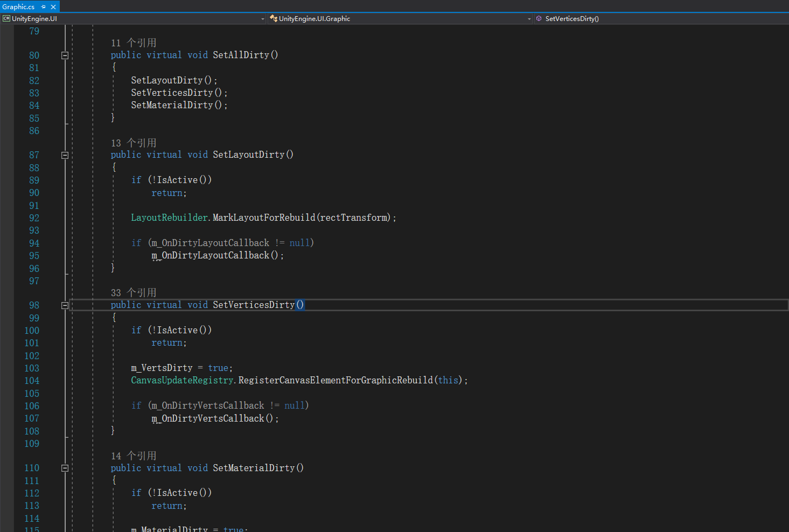Click the method icon beside SetVerticesDirty()

(539, 19)
